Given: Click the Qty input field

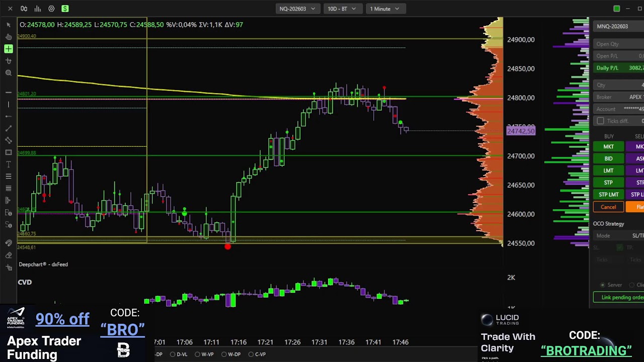Looking at the screenshot, I should [x=619, y=85].
